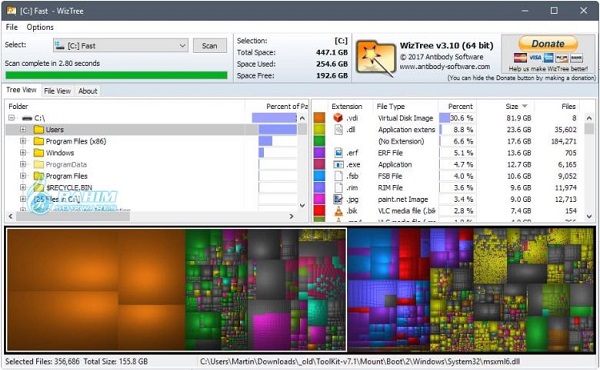Click the orange .vdi color swatch
Screen dimensions: 600x370
319,117
